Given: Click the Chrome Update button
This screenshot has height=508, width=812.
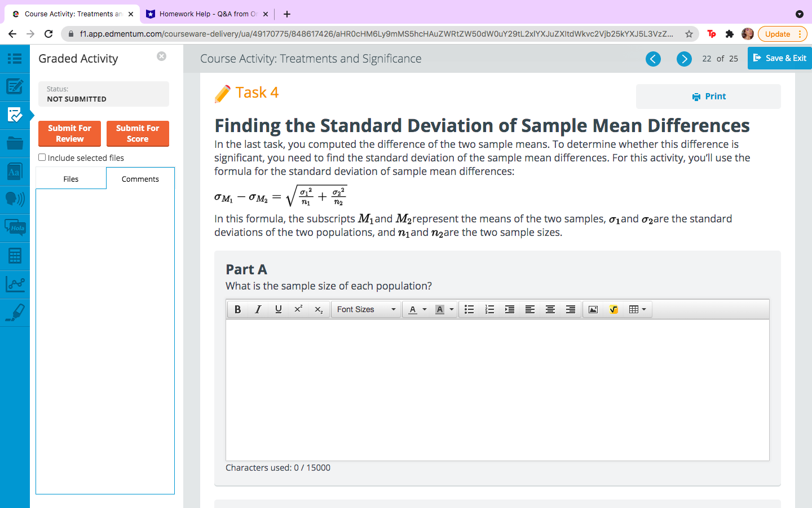Looking at the screenshot, I should [783, 34].
